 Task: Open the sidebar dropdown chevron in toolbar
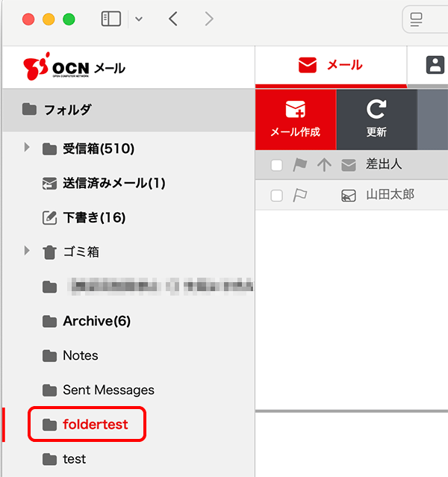[x=139, y=19]
